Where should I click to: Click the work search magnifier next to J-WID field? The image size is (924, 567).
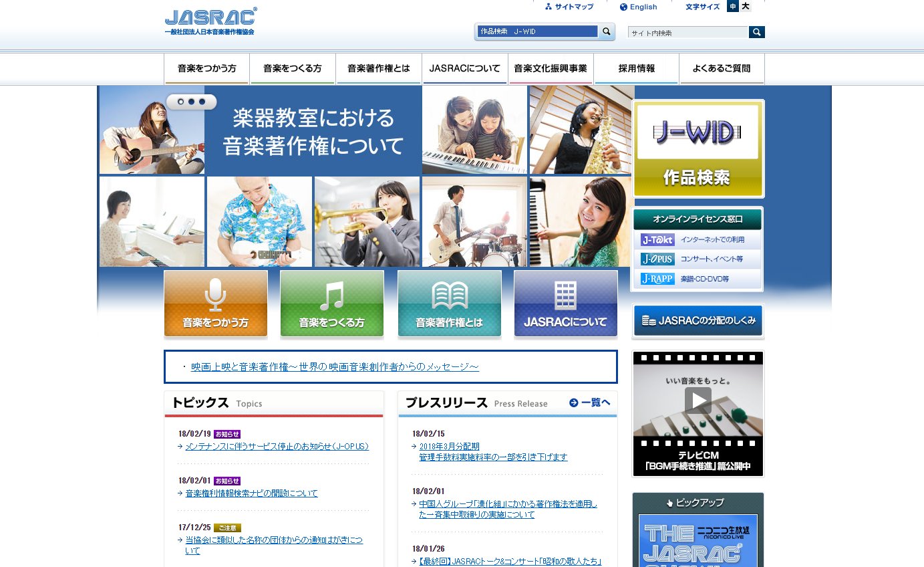coord(605,31)
